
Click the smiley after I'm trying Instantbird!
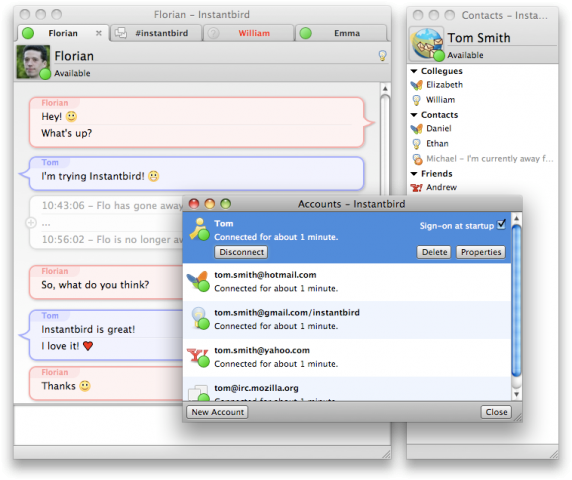point(154,176)
